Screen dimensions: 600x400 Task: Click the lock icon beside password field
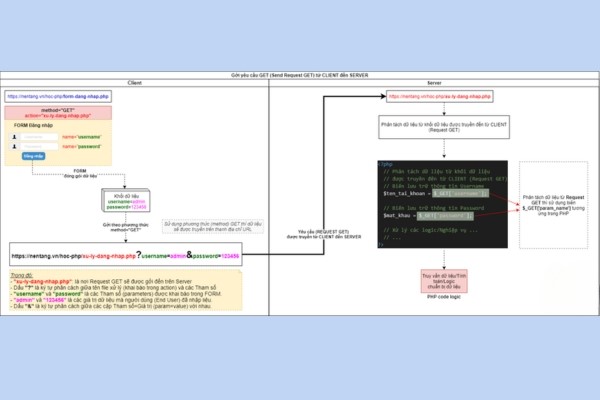click(x=12, y=145)
